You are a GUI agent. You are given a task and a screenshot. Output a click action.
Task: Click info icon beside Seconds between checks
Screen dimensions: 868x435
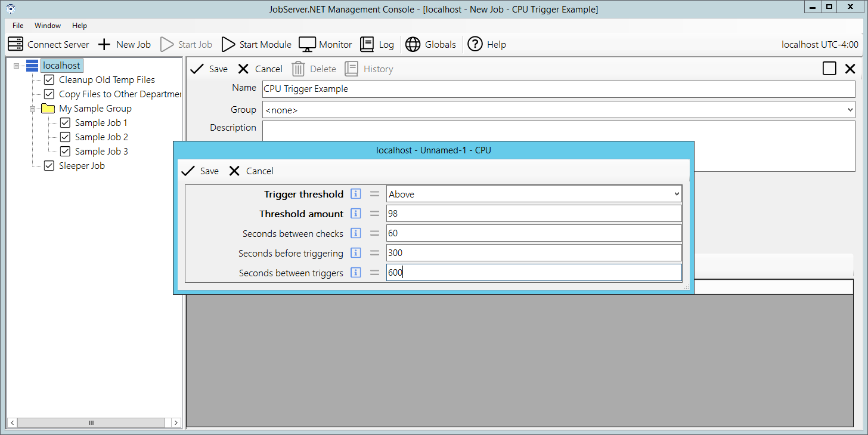point(356,233)
